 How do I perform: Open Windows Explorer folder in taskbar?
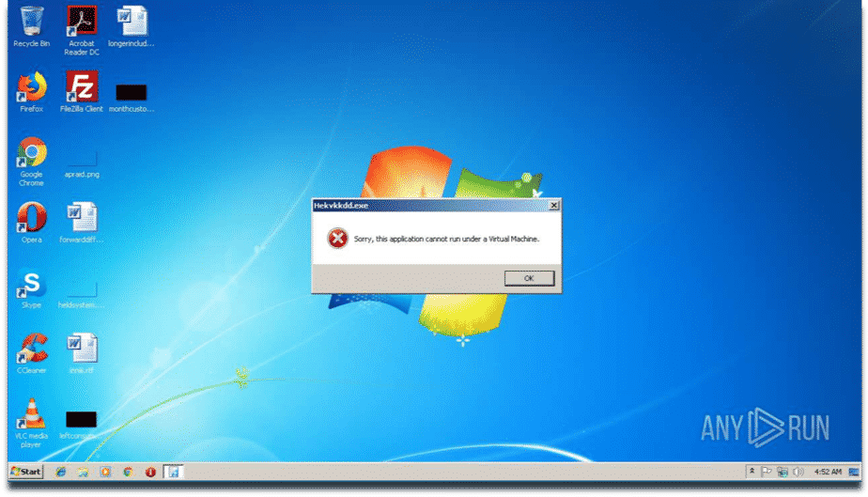[83, 472]
